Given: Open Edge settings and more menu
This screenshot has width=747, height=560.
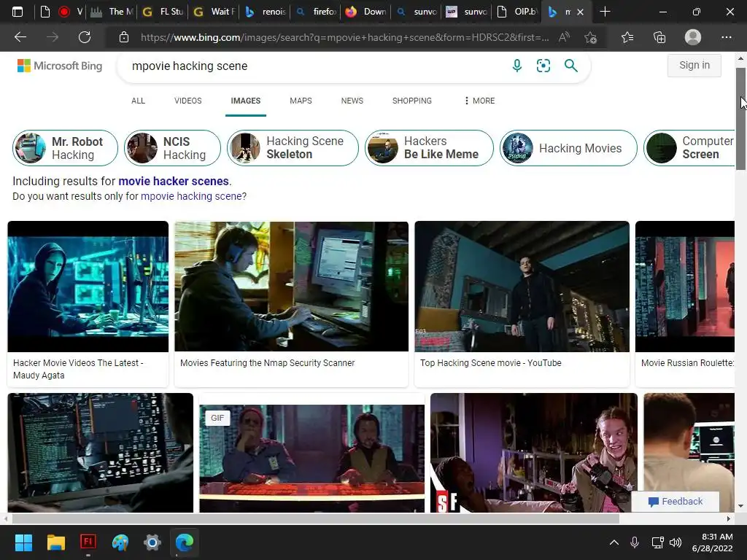Looking at the screenshot, I should [x=727, y=37].
